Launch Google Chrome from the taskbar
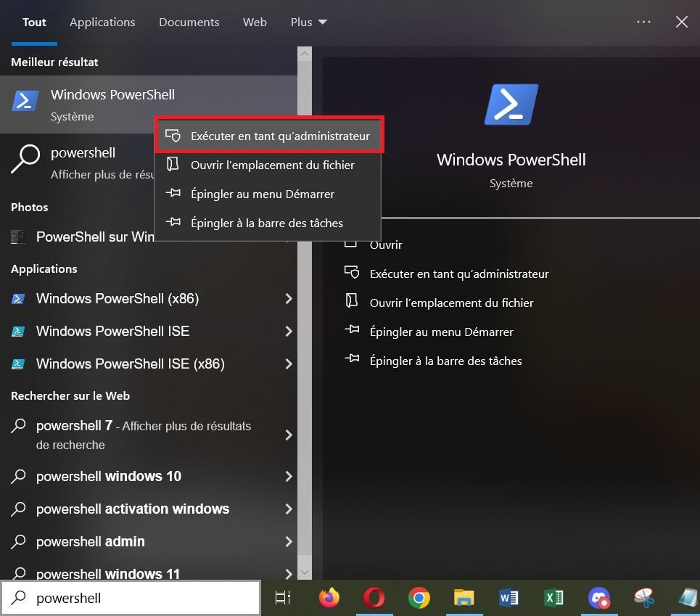The image size is (700, 616). (419, 597)
